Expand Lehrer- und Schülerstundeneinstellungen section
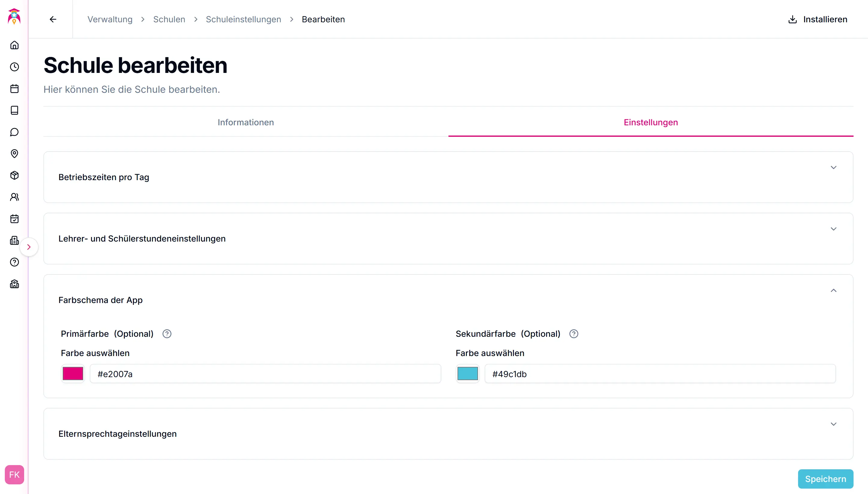 pyautogui.click(x=833, y=229)
